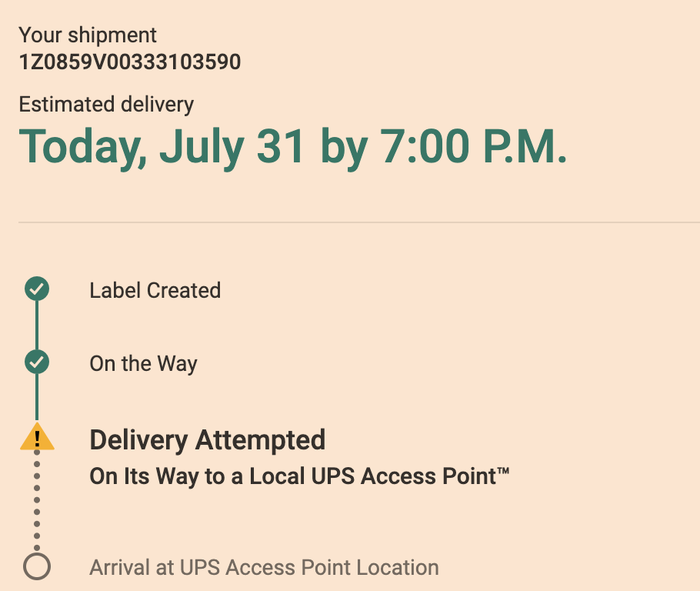Click the "Estimated delivery" label
This screenshot has height=591, width=700.
[106, 104]
